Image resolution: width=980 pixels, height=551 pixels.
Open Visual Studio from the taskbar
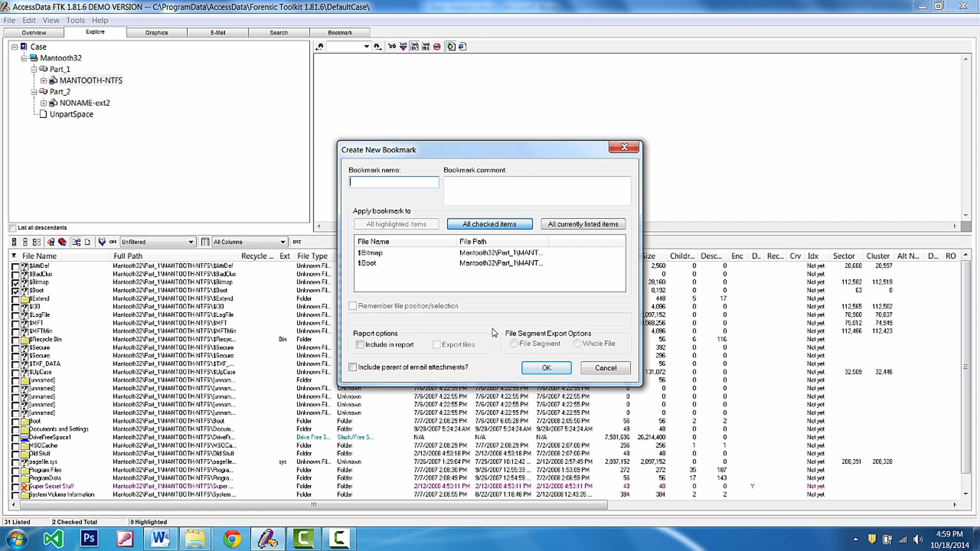coord(53,539)
